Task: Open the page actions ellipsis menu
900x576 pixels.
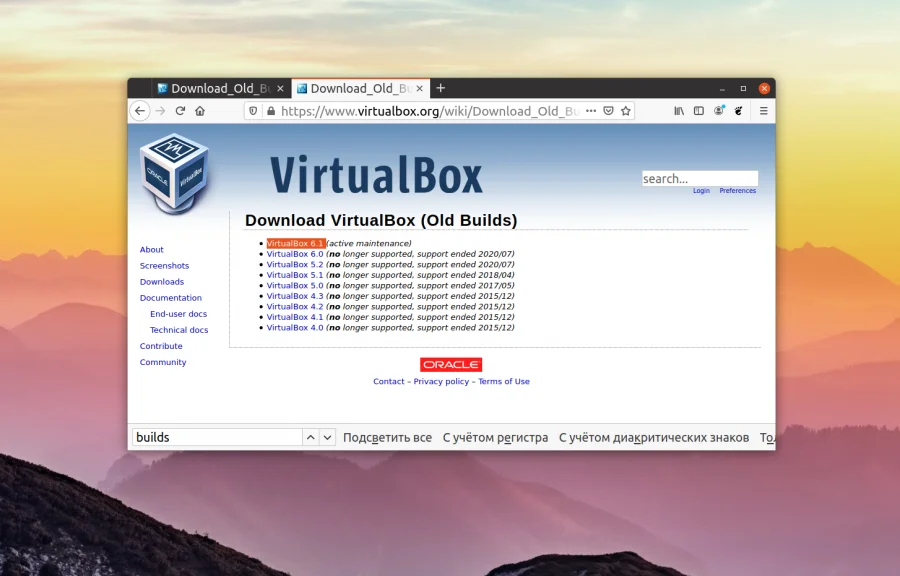Action: (x=590, y=110)
